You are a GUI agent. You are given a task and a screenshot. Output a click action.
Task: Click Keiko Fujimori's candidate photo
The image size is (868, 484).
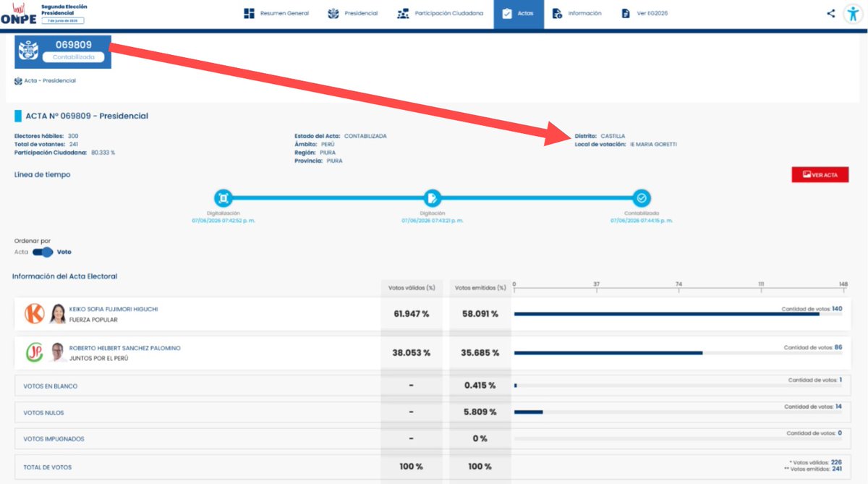coord(58,313)
